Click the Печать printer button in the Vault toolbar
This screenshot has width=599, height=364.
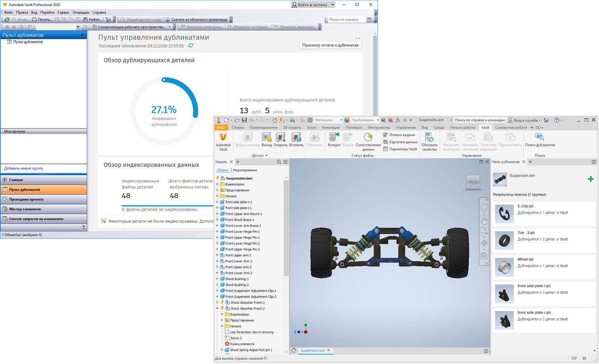[42, 19]
